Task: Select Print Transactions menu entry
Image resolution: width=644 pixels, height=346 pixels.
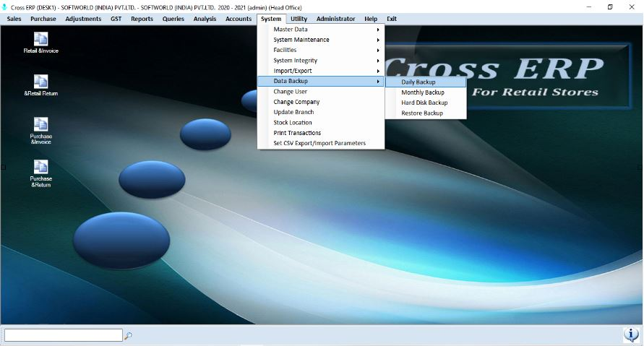Action: [321, 133]
